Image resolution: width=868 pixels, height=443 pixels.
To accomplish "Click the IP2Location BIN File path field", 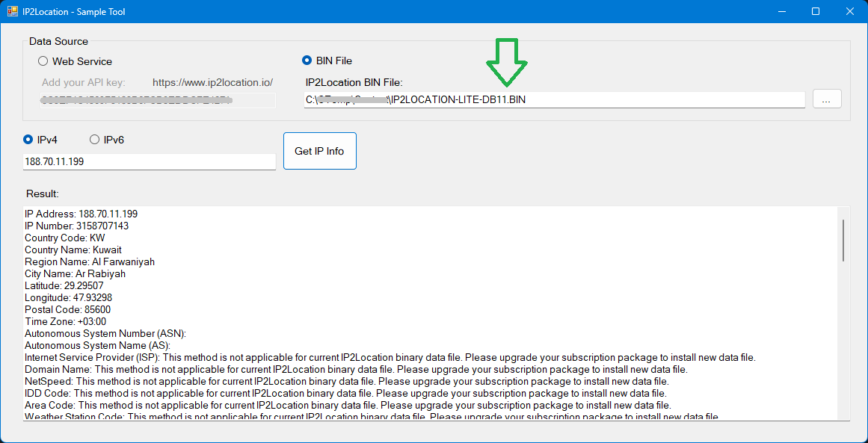I will (x=554, y=99).
